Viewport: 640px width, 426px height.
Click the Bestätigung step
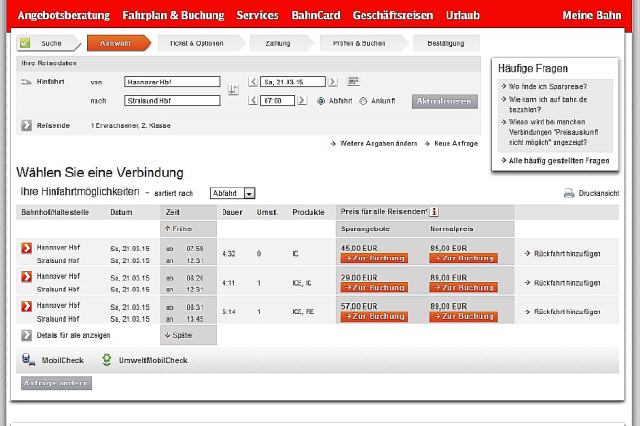pos(446,43)
